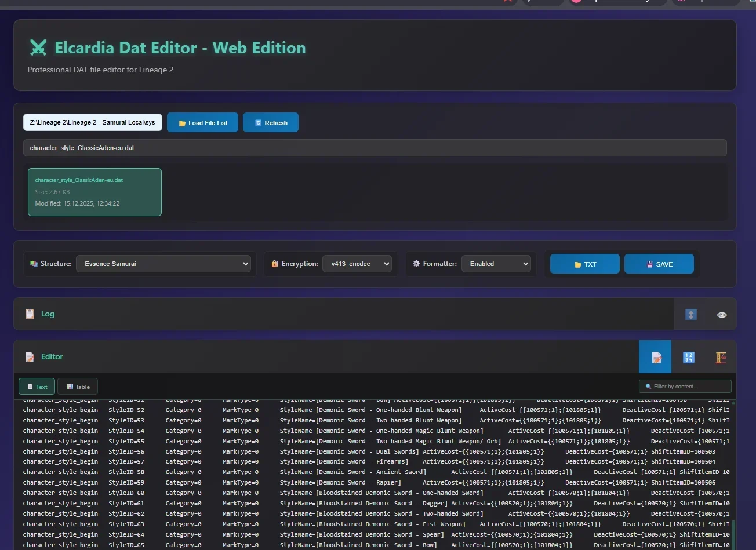Click the Load File List button
This screenshot has height=550, width=756.
202,122
